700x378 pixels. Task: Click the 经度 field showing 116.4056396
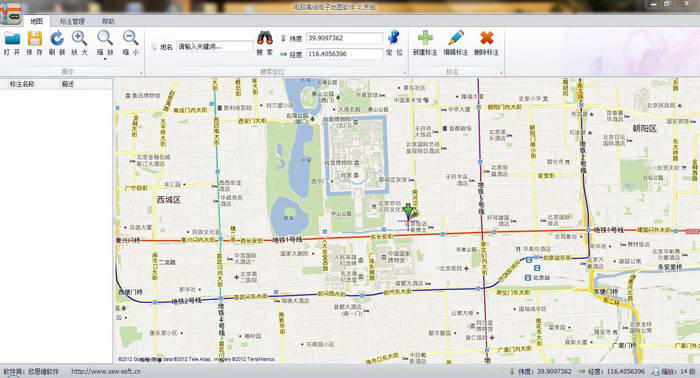click(344, 54)
